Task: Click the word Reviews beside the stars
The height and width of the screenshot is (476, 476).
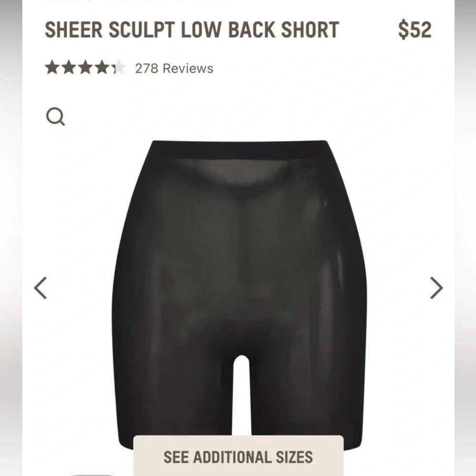Action: (x=188, y=69)
